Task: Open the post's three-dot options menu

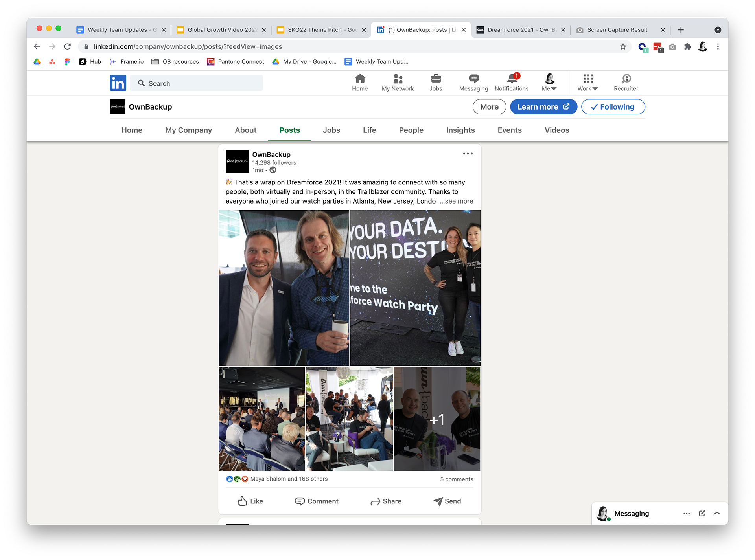Action: 468,154
